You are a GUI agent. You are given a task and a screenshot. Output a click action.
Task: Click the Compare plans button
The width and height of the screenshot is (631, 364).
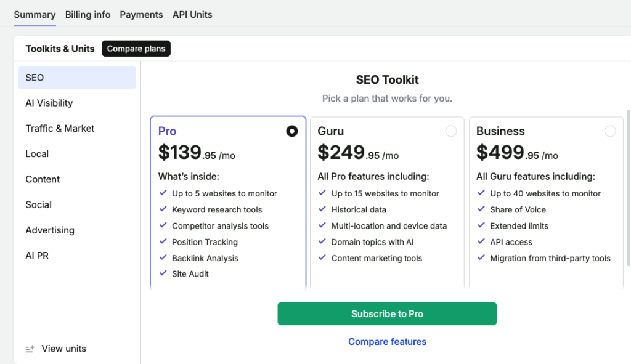(x=136, y=49)
